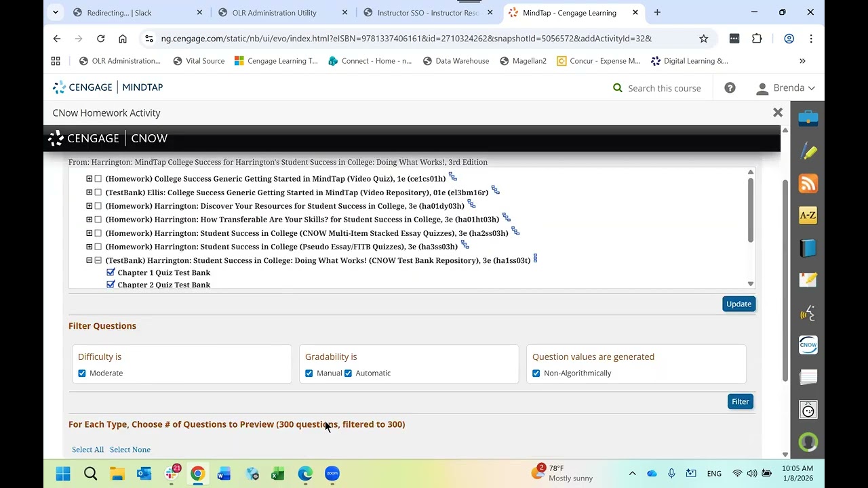Open the CNOW app in right sidebar
The width and height of the screenshot is (868, 488).
pos(808,345)
